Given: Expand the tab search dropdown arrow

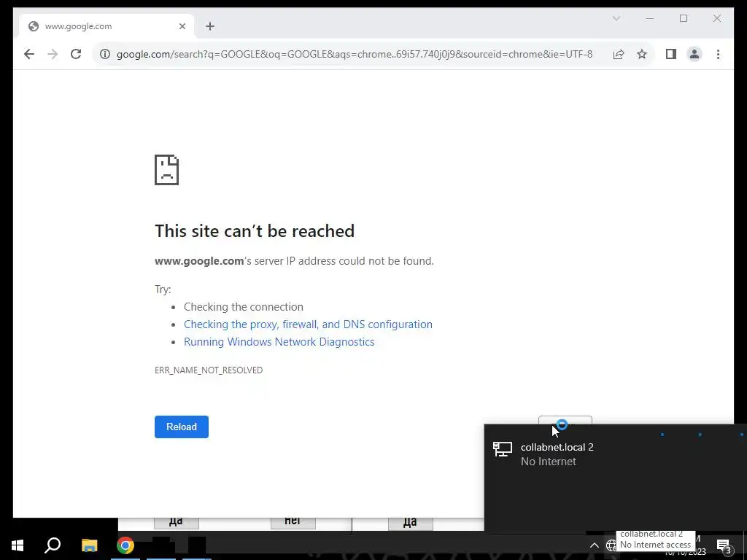Looking at the screenshot, I should pyautogui.click(x=616, y=18).
